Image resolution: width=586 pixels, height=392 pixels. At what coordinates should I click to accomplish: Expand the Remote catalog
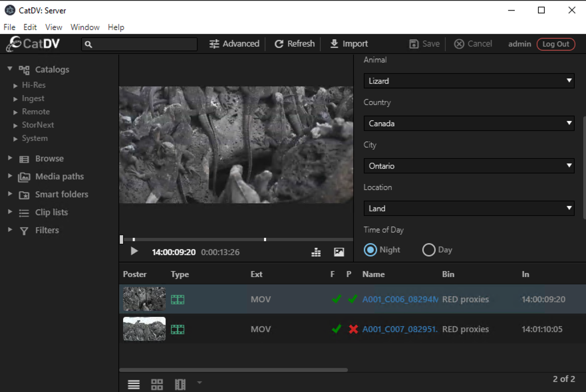15,112
